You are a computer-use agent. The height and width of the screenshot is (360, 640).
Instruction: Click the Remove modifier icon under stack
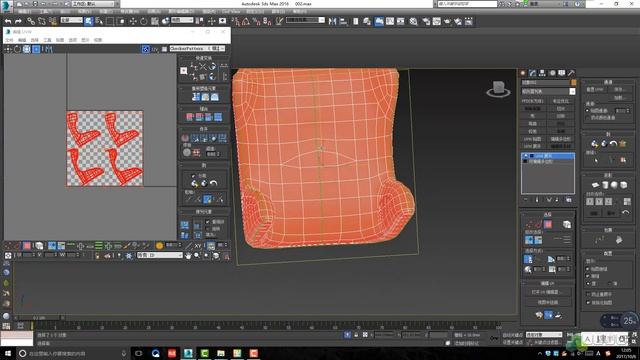pos(557,200)
